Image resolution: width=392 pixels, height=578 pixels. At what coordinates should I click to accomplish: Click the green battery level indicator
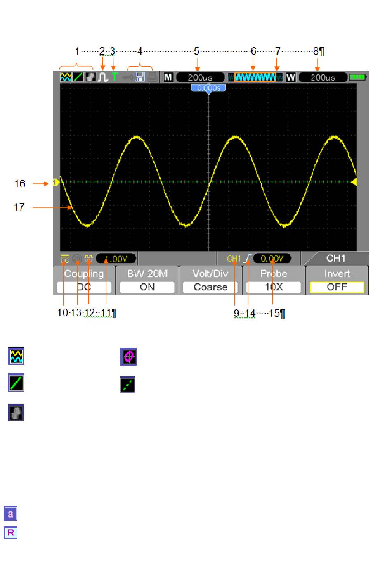[358, 77]
